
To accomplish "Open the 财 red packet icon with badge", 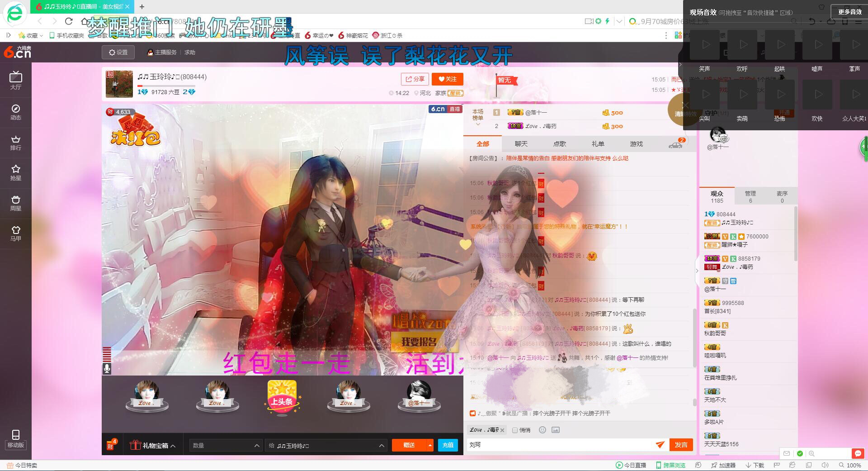I will click(111, 445).
